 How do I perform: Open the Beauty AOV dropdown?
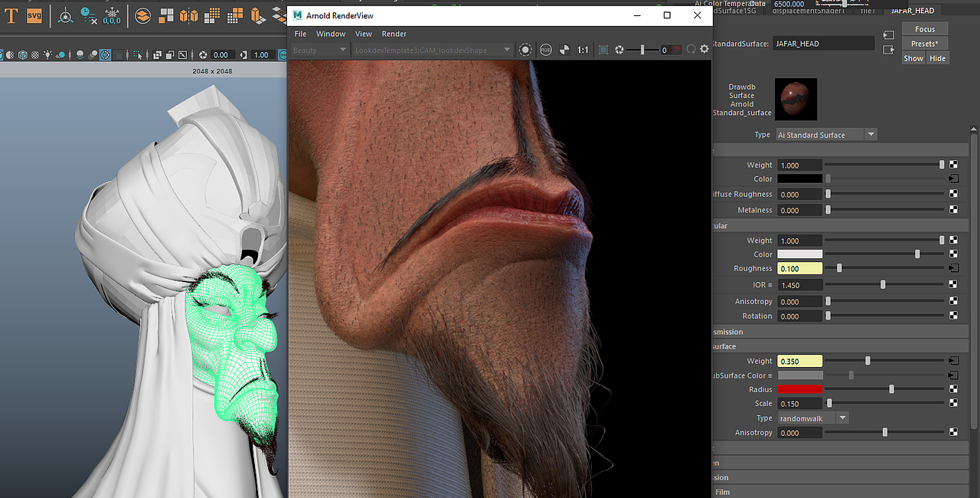pos(320,50)
